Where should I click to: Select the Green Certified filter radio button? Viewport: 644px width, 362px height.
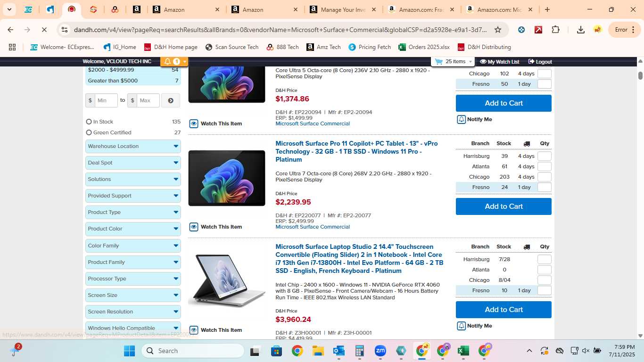pyautogui.click(x=89, y=132)
